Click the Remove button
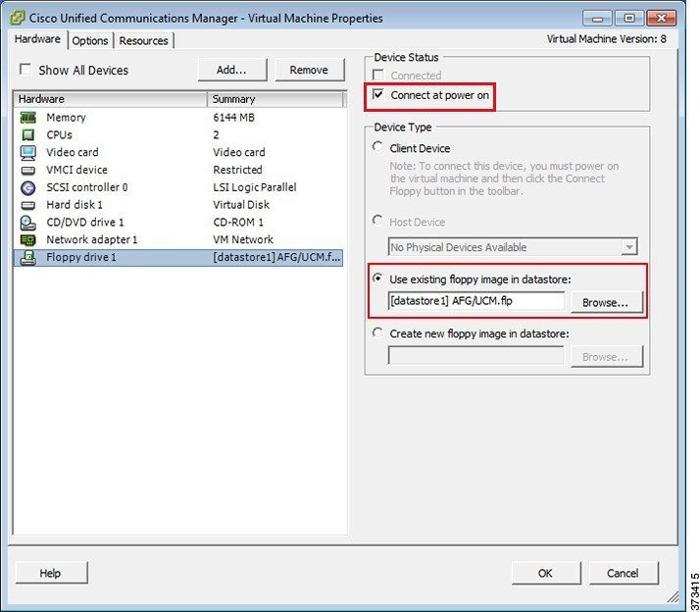 click(x=309, y=70)
